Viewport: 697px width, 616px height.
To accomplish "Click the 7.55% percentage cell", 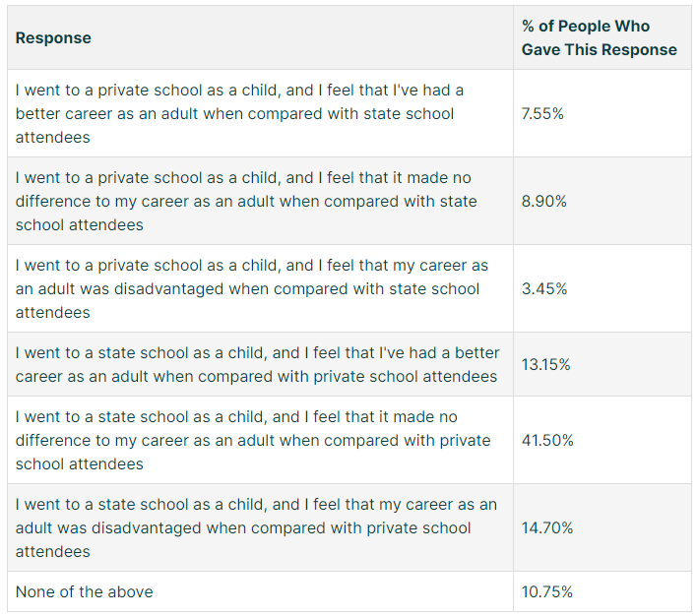I will [x=542, y=113].
